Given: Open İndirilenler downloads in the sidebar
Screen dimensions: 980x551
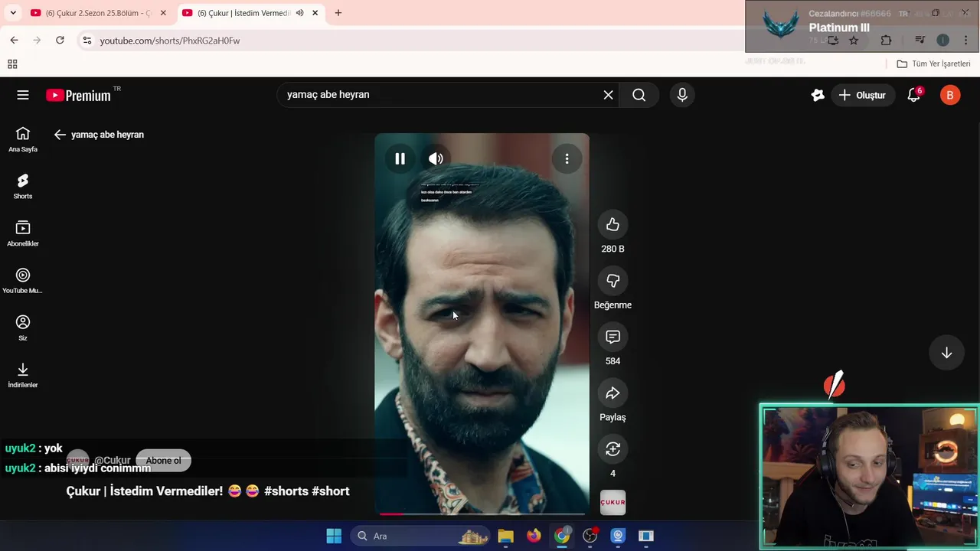Looking at the screenshot, I should [23, 375].
